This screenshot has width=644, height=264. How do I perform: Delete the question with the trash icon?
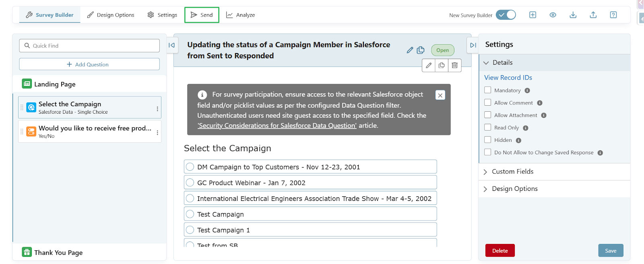click(x=454, y=65)
